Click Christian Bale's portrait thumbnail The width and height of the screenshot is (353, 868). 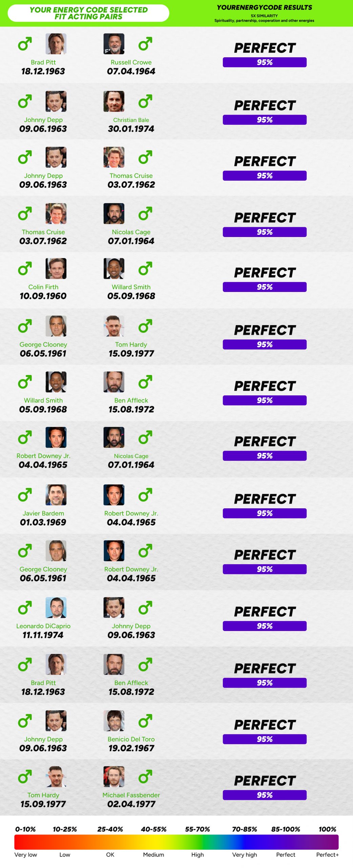pyautogui.click(x=114, y=101)
